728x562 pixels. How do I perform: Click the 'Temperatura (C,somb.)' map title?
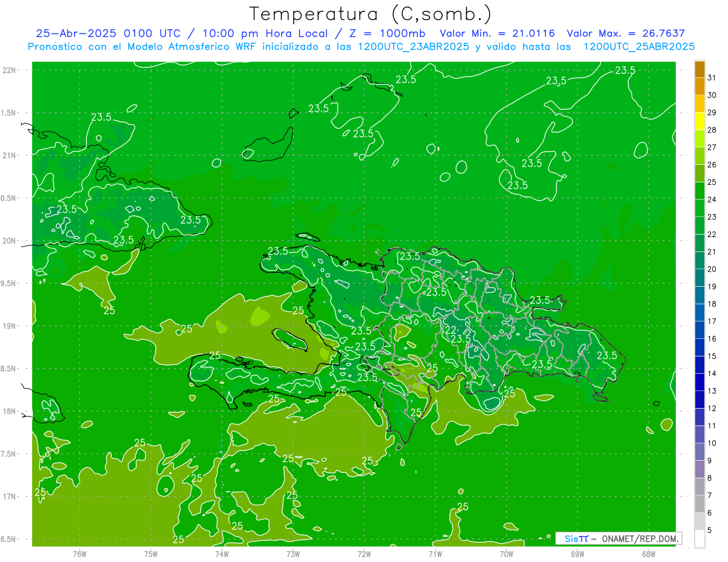(371, 14)
